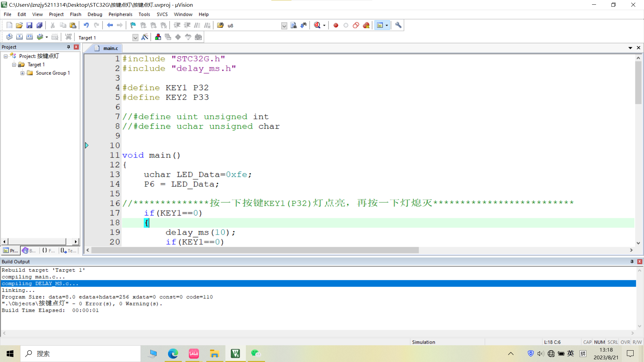Open File Explorer from the taskbar
The height and width of the screenshot is (362, 644).
(214, 354)
